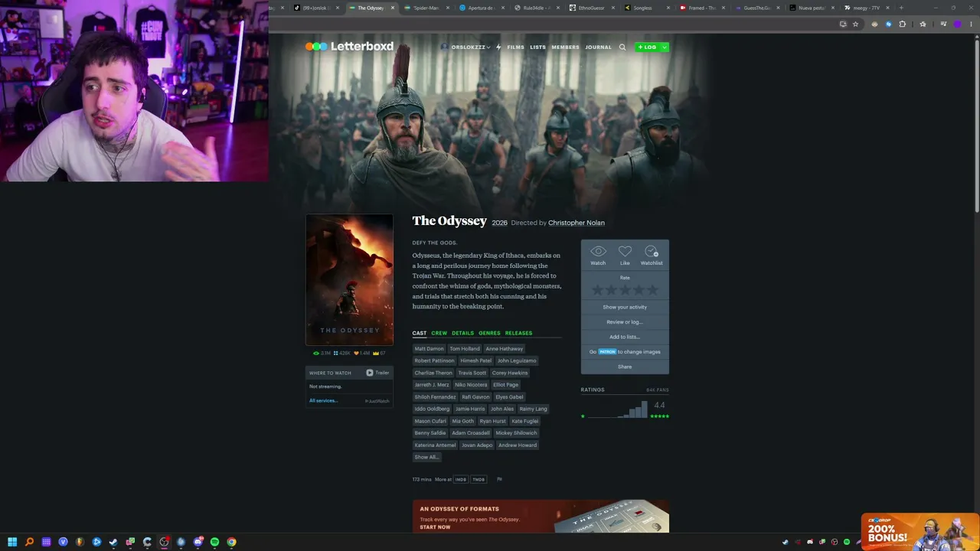Screen dimensions: 980x551
Task: Expand the arrow beside the LOG button
Action: pyautogui.click(x=664, y=47)
